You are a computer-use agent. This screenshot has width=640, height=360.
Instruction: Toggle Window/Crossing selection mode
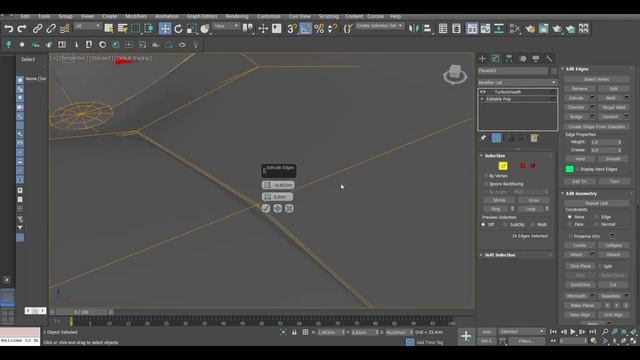149,28
